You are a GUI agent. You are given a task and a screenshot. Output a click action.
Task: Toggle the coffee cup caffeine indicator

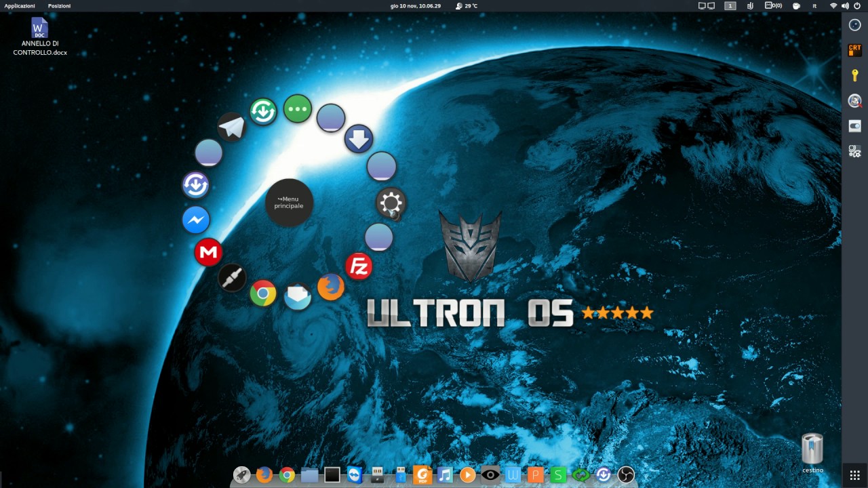pyautogui.click(x=796, y=5)
